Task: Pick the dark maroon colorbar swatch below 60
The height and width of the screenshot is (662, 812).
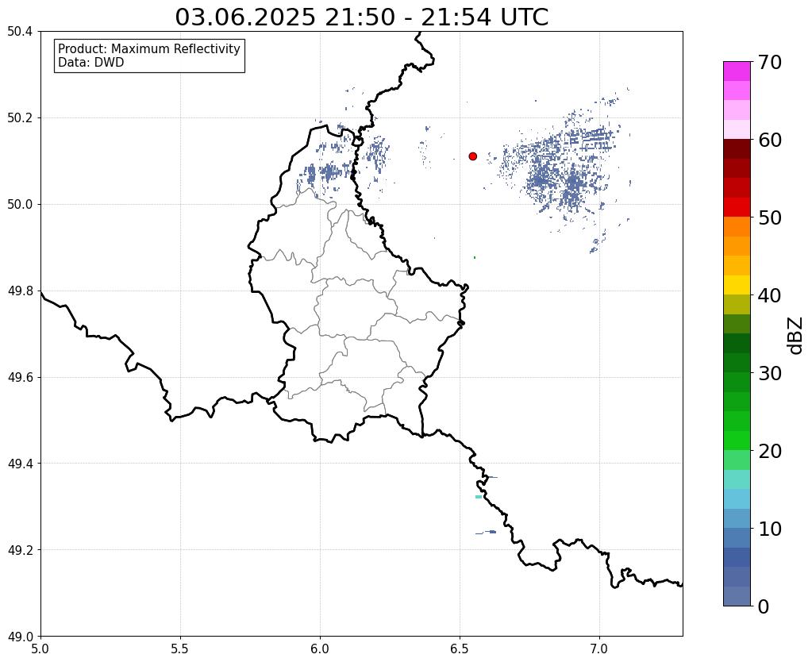Action: 737,149
